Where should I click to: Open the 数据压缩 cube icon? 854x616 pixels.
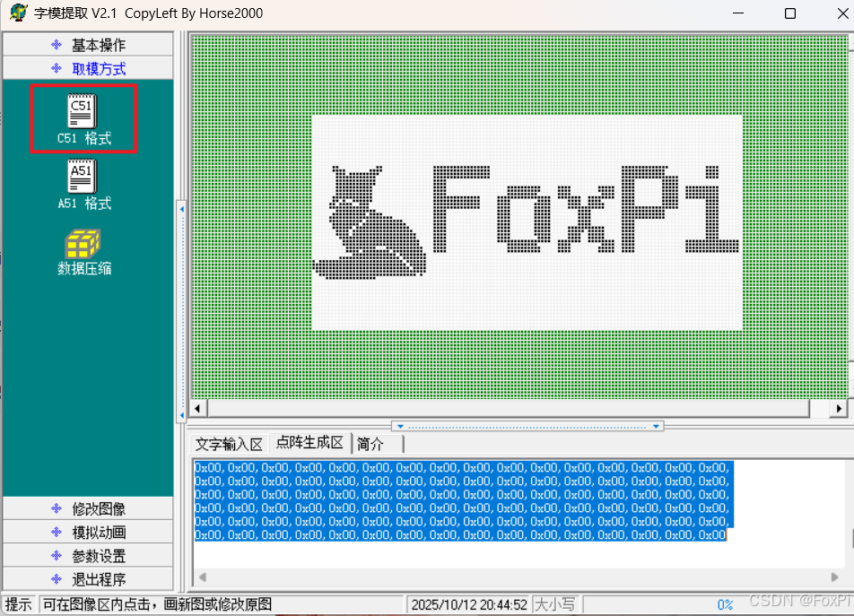point(83,252)
